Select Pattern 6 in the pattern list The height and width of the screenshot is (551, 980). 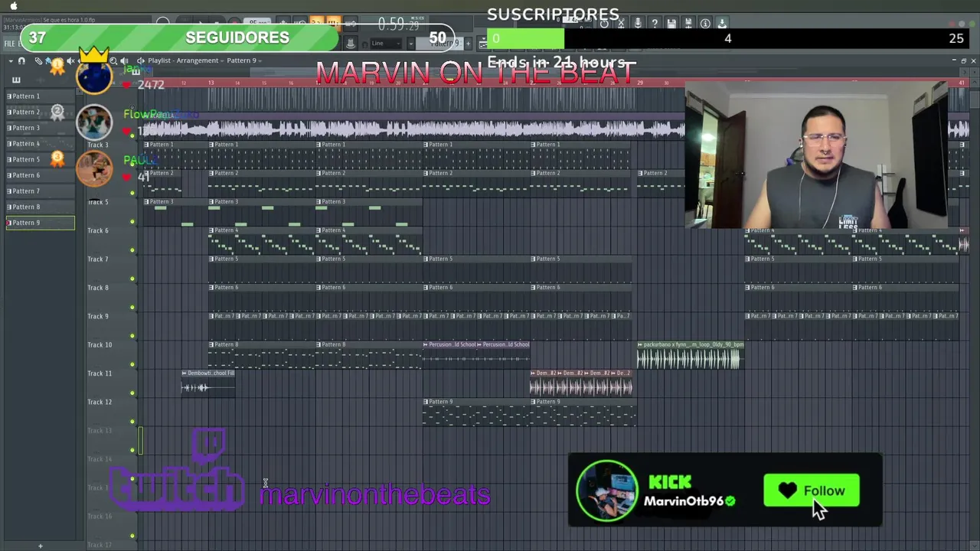tap(41, 175)
